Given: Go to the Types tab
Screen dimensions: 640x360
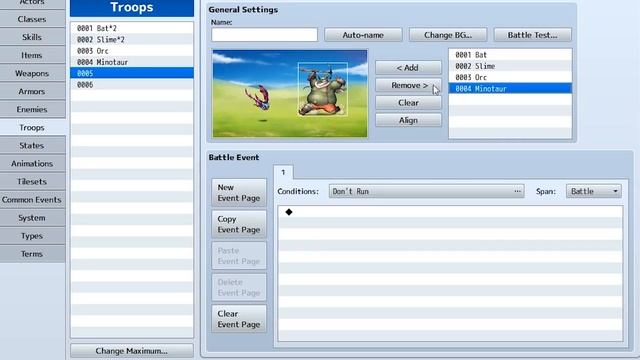Looking at the screenshot, I should [x=32, y=236].
